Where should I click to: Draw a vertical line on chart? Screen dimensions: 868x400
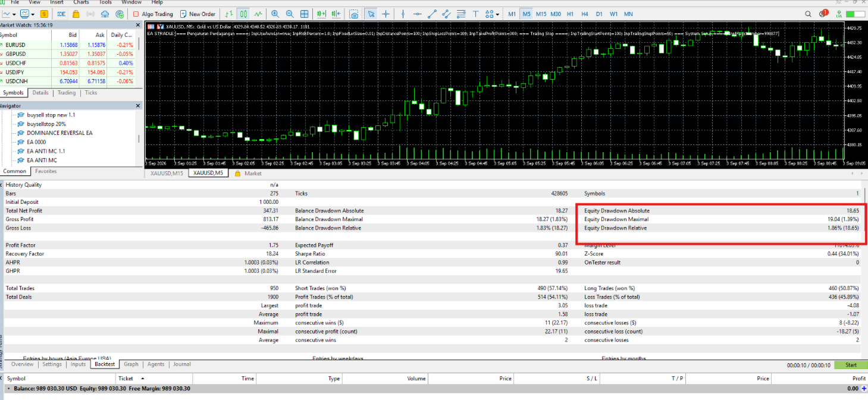click(403, 14)
